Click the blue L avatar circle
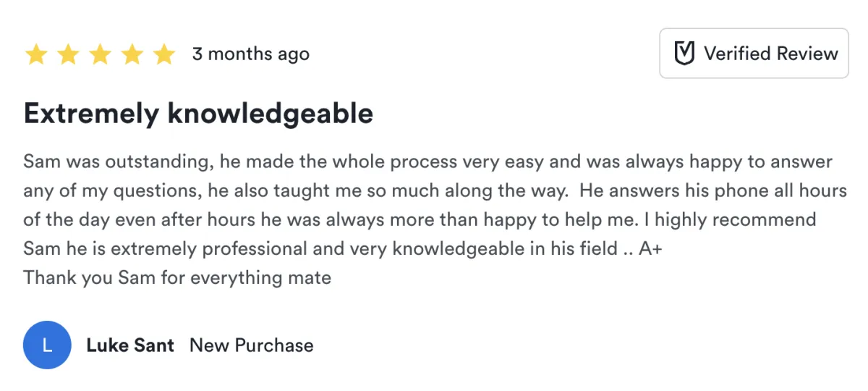 click(47, 345)
